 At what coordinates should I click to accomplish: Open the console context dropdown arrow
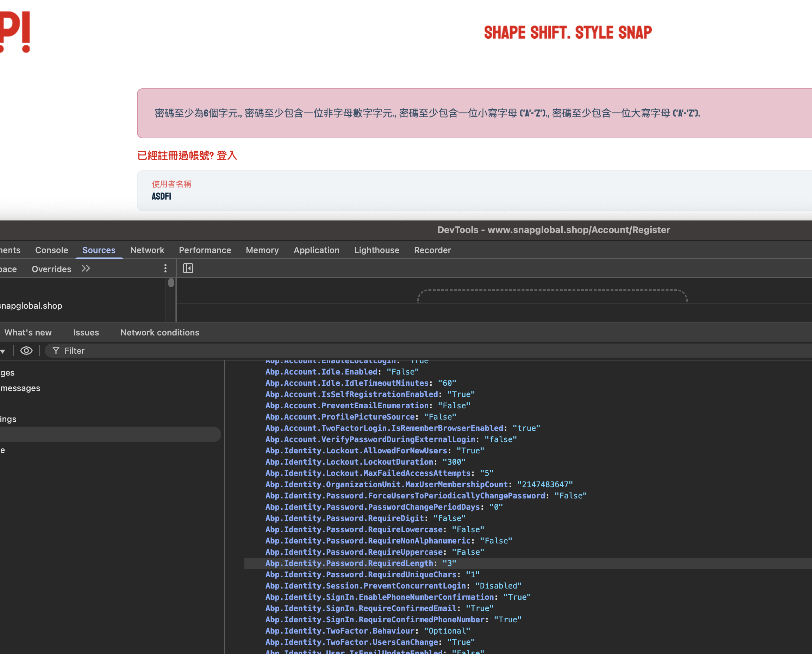tap(2, 352)
